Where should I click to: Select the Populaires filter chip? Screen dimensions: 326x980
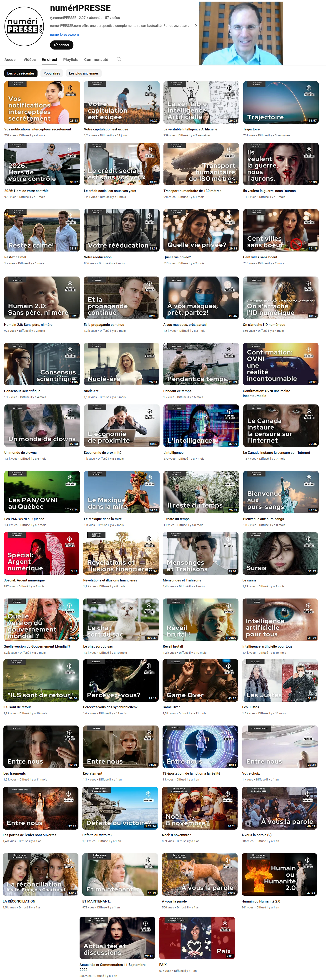tap(52, 73)
